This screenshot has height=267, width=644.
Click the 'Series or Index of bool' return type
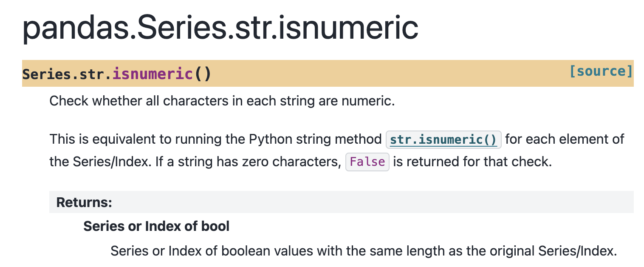click(x=156, y=226)
